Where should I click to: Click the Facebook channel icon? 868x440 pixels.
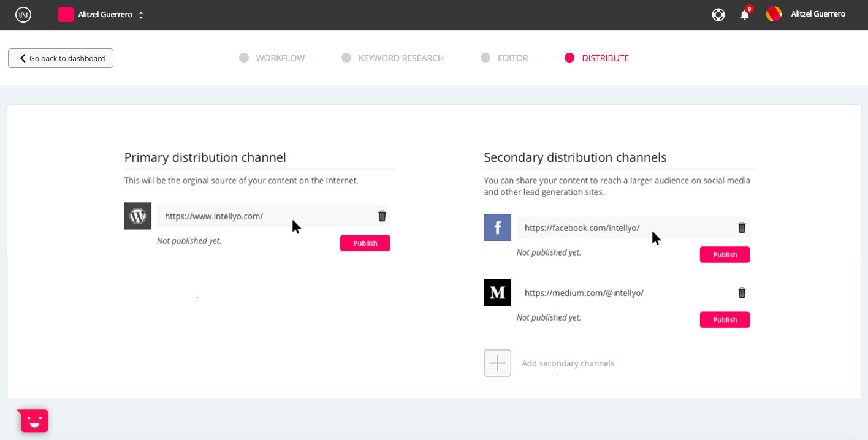pyautogui.click(x=498, y=227)
